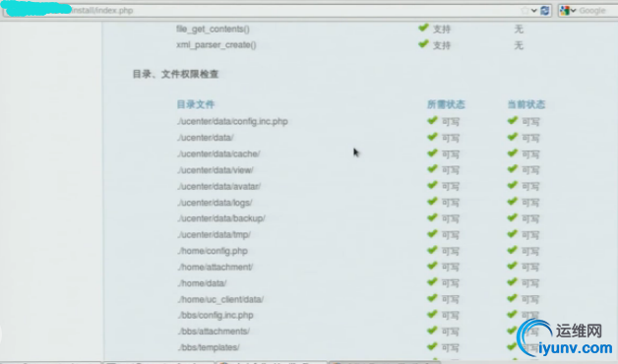Click required-status 可写 text for ./home/config.php
The width and height of the screenshot is (618, 364).
[x=451, y=251]
